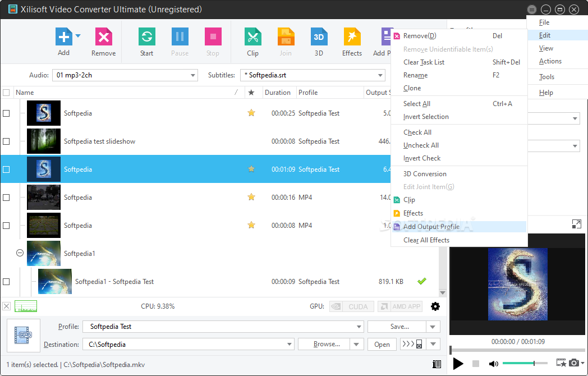
Task: Click the Save... button
Action: click(x=397, y=327)
